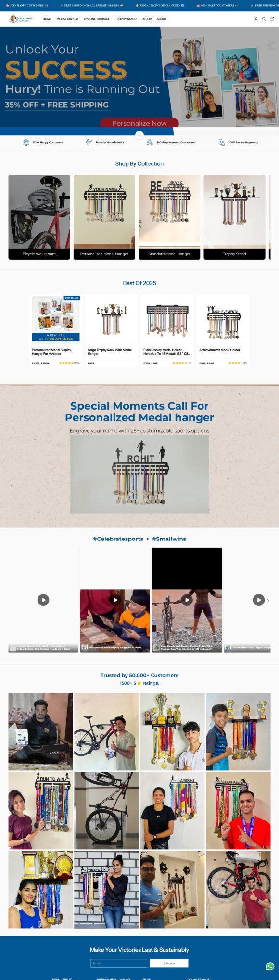
Task: Play the first video in the carousel
Action: [x=43, y=600]
